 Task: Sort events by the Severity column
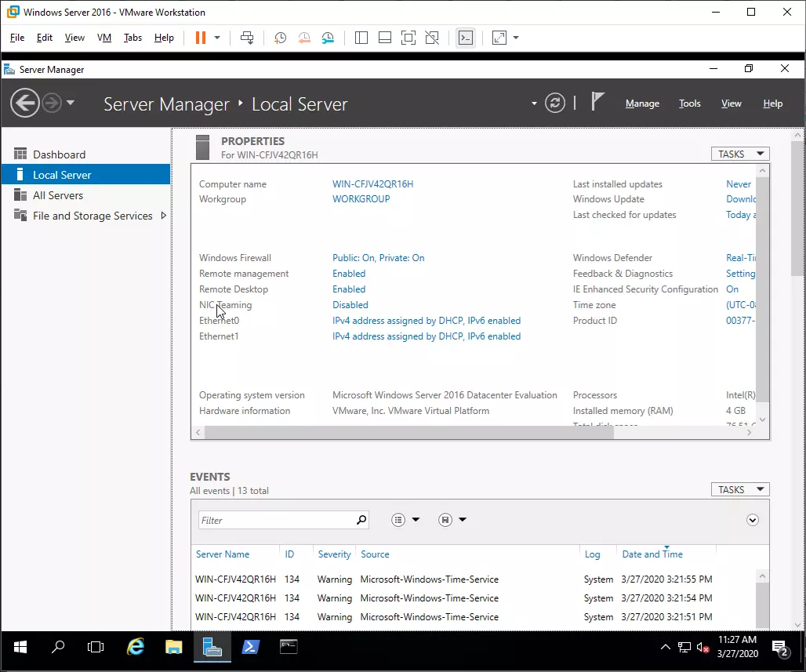click(334, 554)
